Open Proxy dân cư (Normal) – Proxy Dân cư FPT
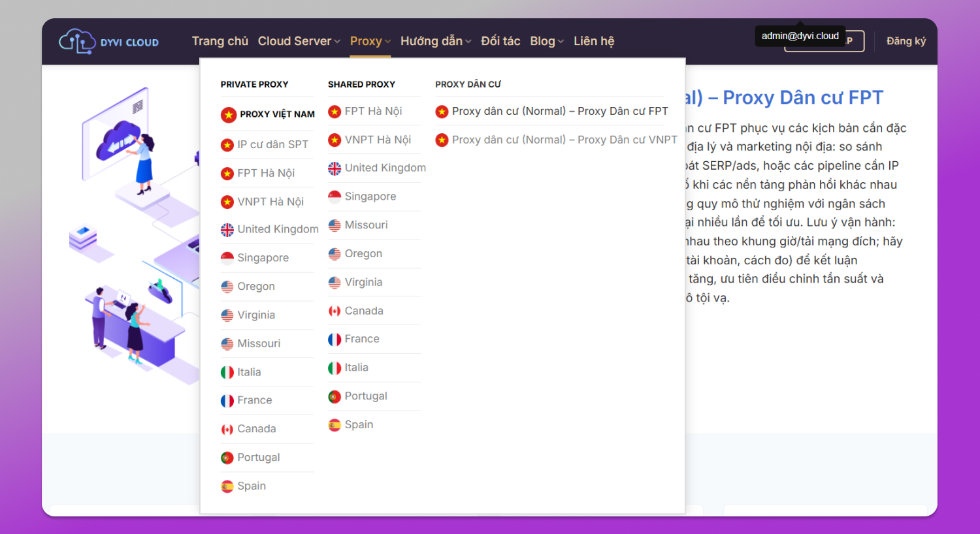Image resolution: width=980 pixels, height=534 pixels. tap(560, 111)
